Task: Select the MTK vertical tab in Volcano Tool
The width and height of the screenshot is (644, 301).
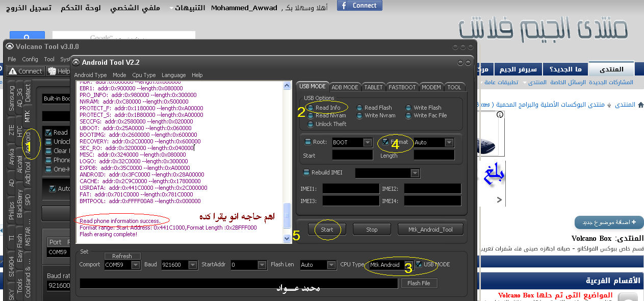Action: (28, 116)
